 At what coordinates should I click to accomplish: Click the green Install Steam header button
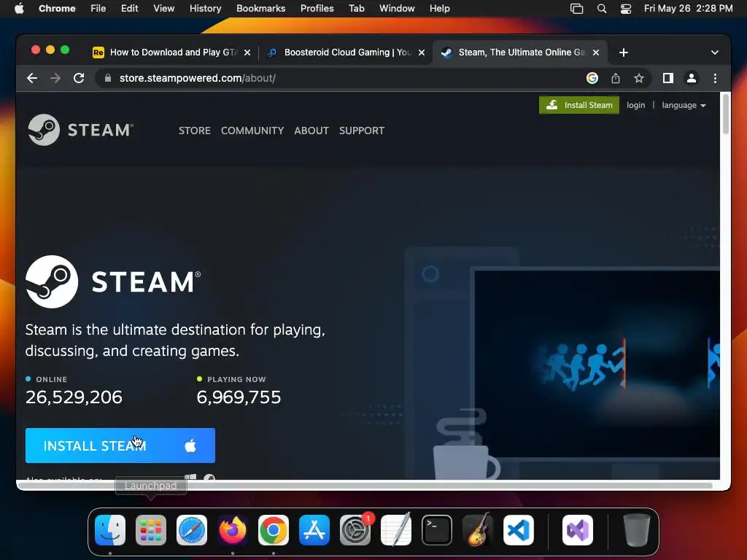578,105
